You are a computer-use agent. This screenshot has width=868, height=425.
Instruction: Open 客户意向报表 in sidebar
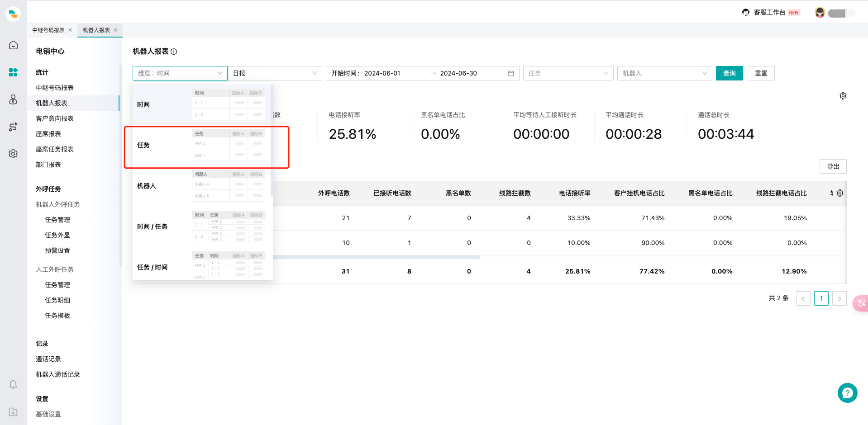click(55, 118)
